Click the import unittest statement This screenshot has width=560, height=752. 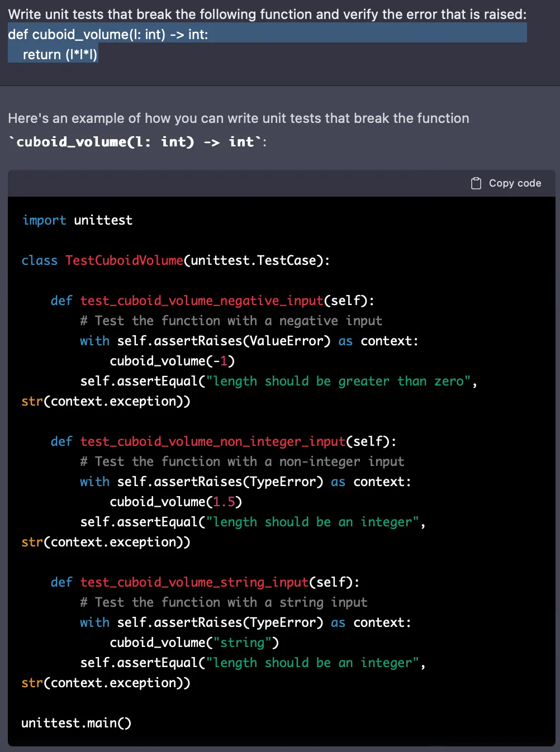tap(77, 220)
